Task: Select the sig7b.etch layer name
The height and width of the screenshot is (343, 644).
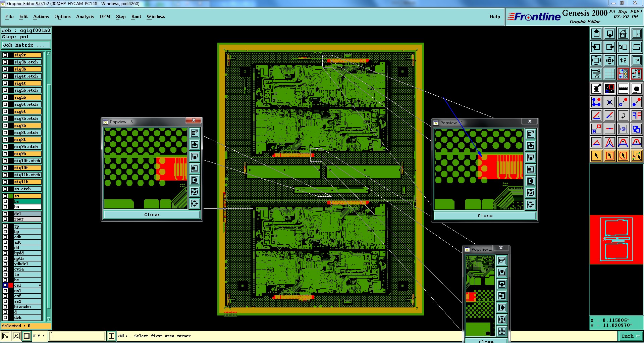Action: [x=28, y=118]
